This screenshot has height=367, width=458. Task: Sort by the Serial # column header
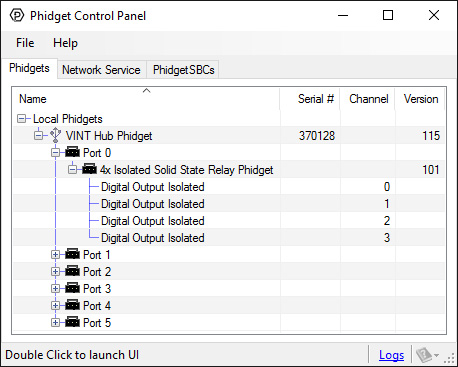pos(310,99)
